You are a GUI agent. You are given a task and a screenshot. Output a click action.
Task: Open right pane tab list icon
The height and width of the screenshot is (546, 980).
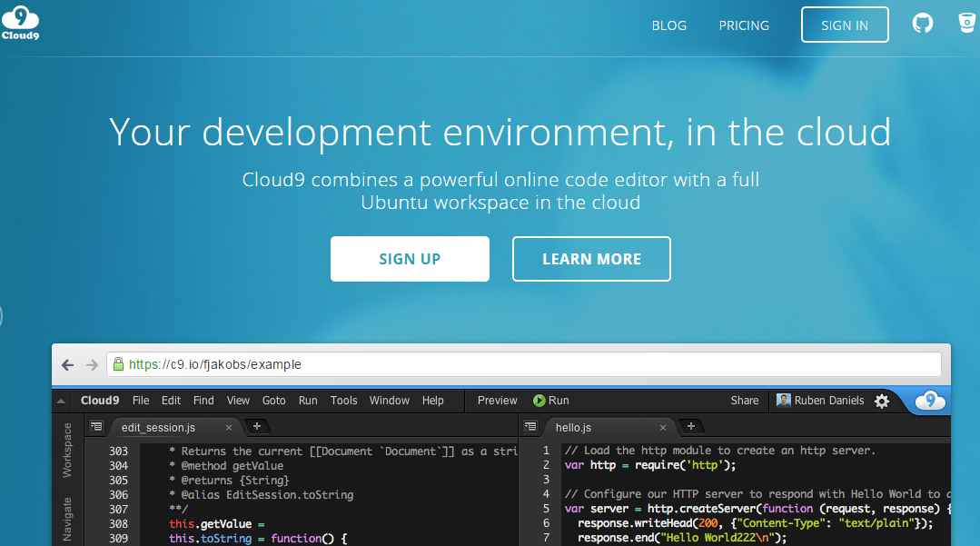(x=530, y=427)
